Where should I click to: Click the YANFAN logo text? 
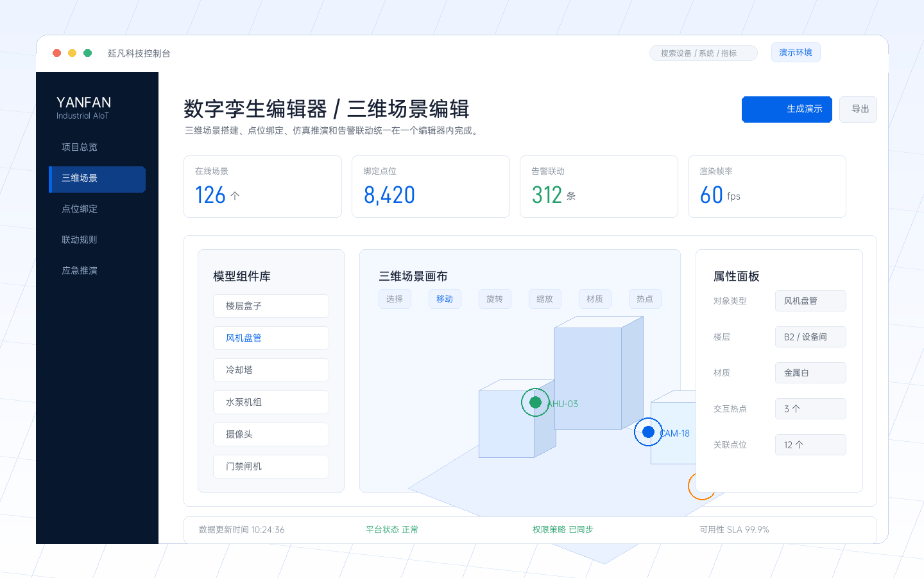click(x=83, y=103)
